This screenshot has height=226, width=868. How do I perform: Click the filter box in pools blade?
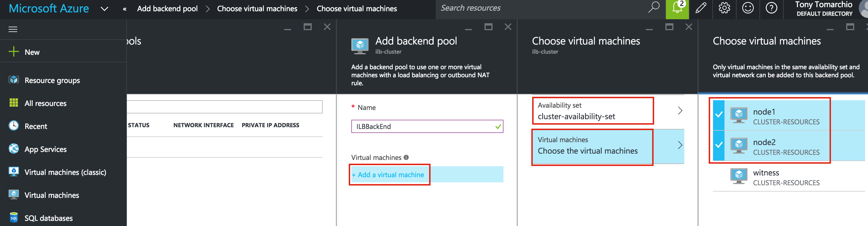(x=225, y=107)
